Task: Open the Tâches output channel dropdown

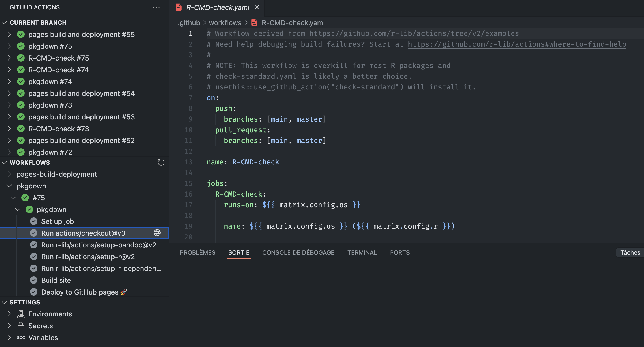Action: click(630, 252)
